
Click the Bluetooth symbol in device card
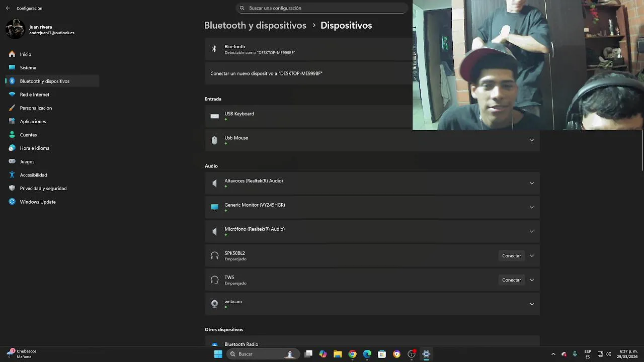click(x=214, y=49)
